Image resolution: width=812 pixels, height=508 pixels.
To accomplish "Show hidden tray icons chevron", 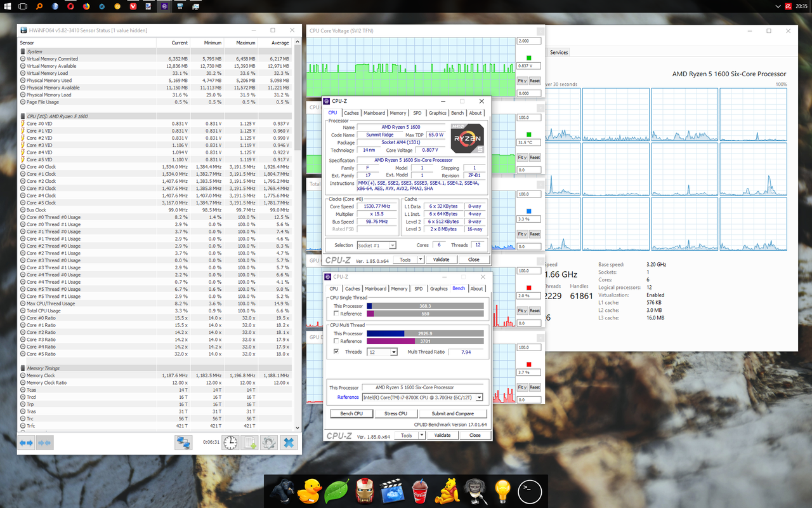I will click(778, 6).
